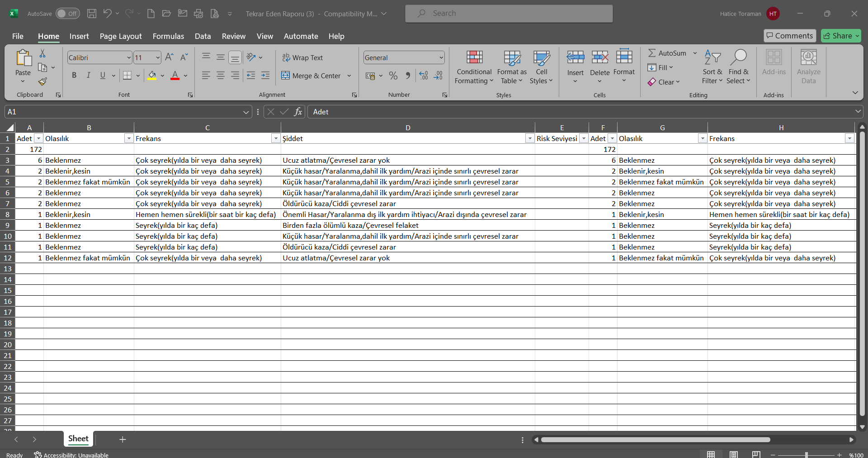
Task: Open the font name Calibri dropdown
Action: pos(129,57)
